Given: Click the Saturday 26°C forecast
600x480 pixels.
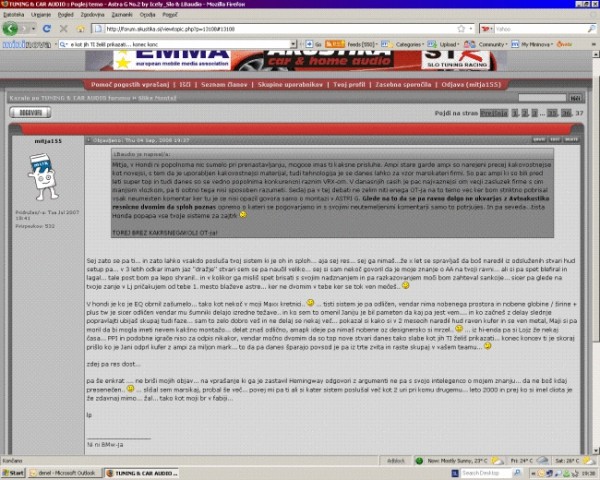Looking at the screenshot, I should tap(574, 460).
